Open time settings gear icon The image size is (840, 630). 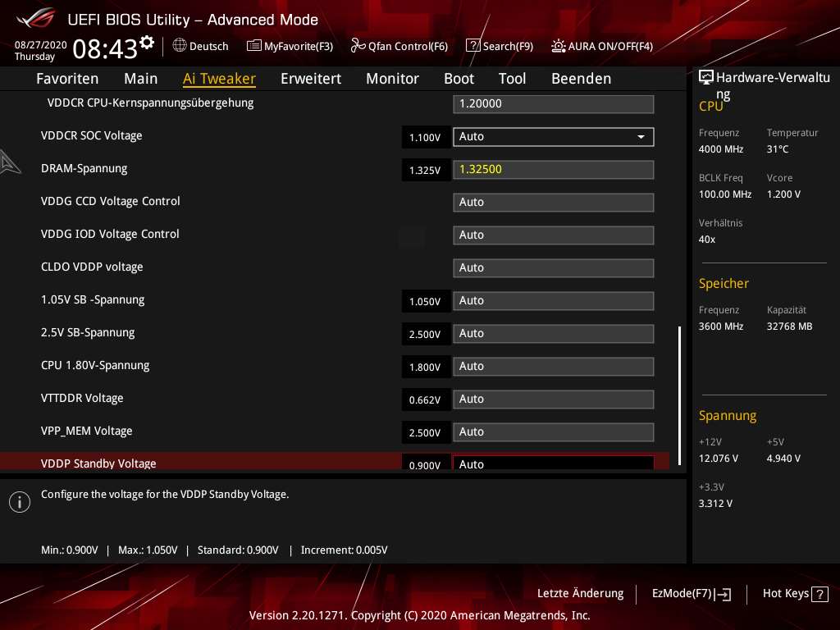point(147,43)
